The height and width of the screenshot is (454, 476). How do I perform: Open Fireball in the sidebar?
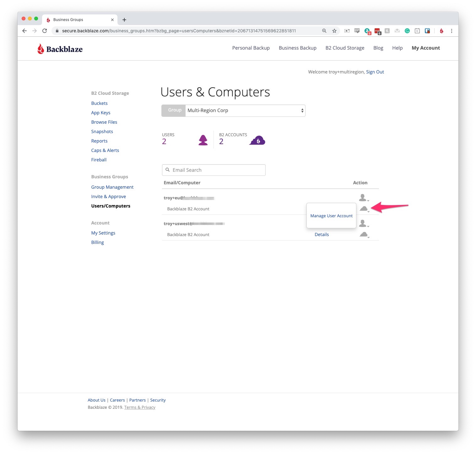(x=99, y=160)
